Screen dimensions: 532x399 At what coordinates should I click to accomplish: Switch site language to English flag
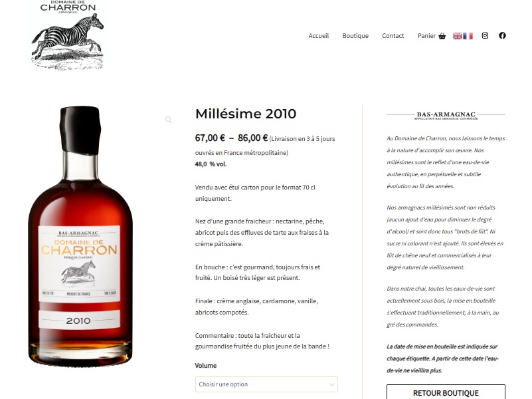point(458,36)
